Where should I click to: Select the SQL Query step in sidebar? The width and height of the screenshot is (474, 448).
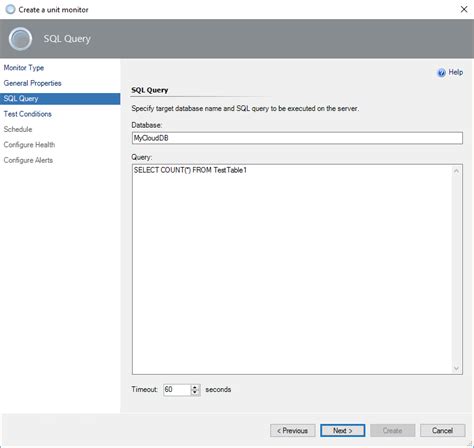click(x=60, y=99)
